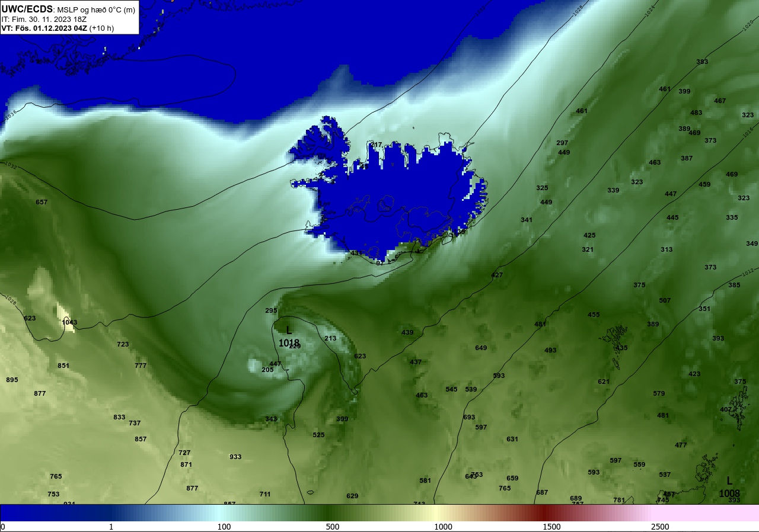
Task: Click the height value 525
Action: pyautogui.click(x=318, y=435)
